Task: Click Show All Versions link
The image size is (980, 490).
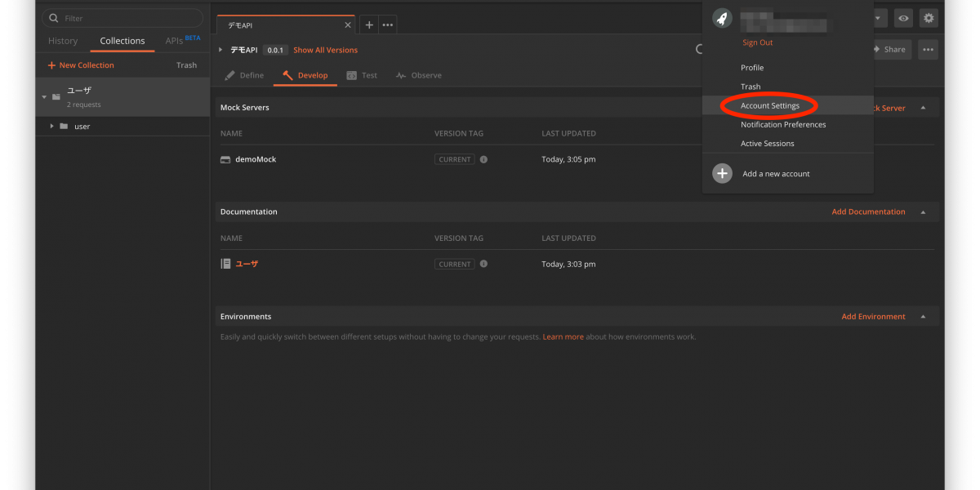Action: 325,50
